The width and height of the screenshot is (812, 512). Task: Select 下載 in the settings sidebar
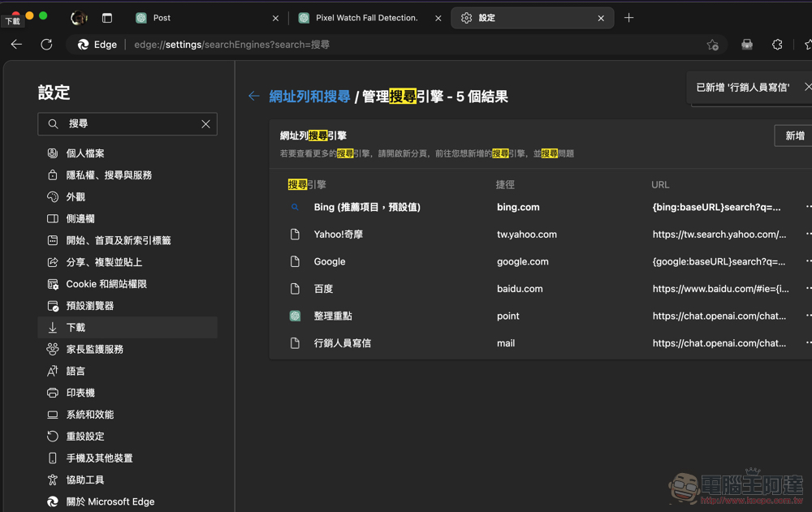pyautogui.click(x=127, y=327)
